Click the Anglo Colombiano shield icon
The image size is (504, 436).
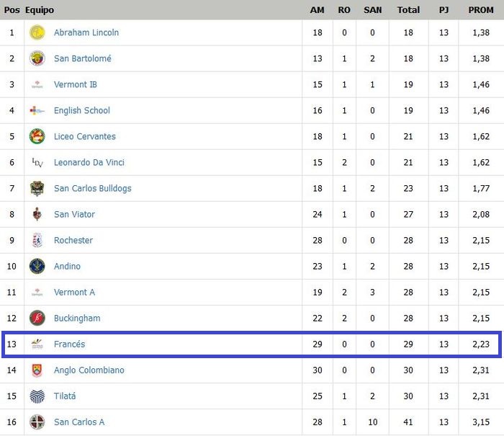coord(37,370)
